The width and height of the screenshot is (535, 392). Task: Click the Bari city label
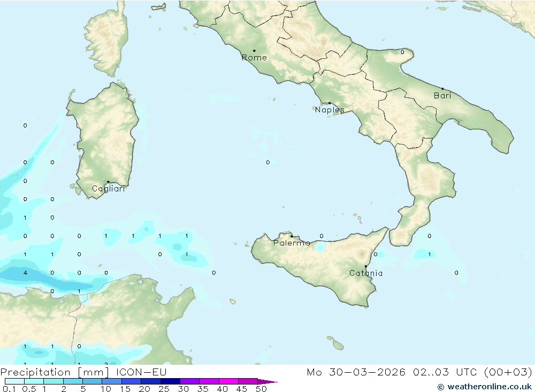[x=442, y=96]
